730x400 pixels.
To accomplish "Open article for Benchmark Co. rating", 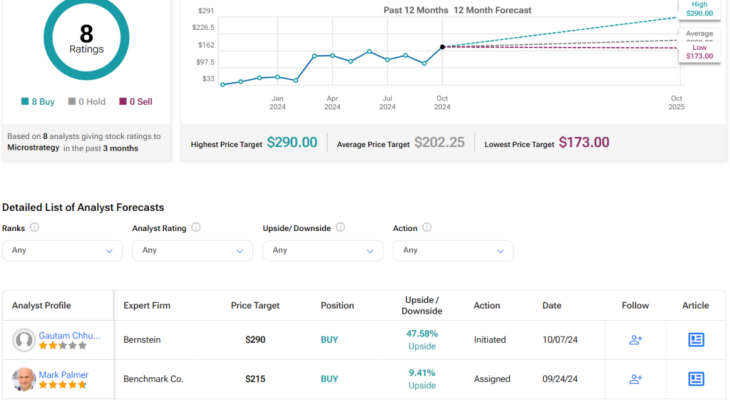I will tap(696, 379).
